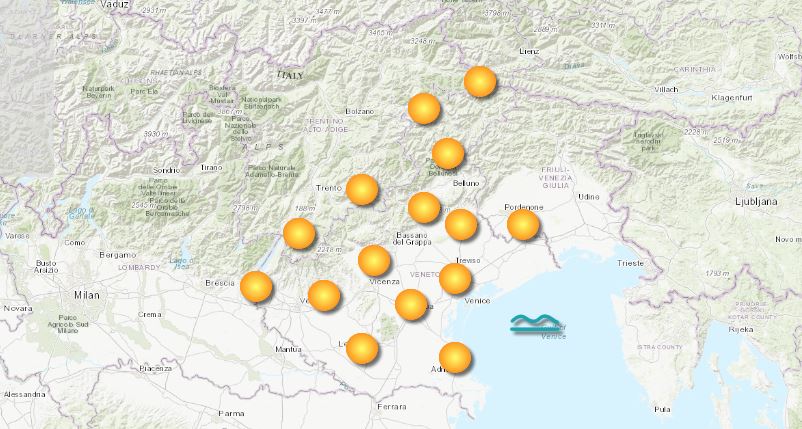The width and height of the screenshot is (802, 429).
Task: Click the Novara label
Action: (x=18, y=309)
